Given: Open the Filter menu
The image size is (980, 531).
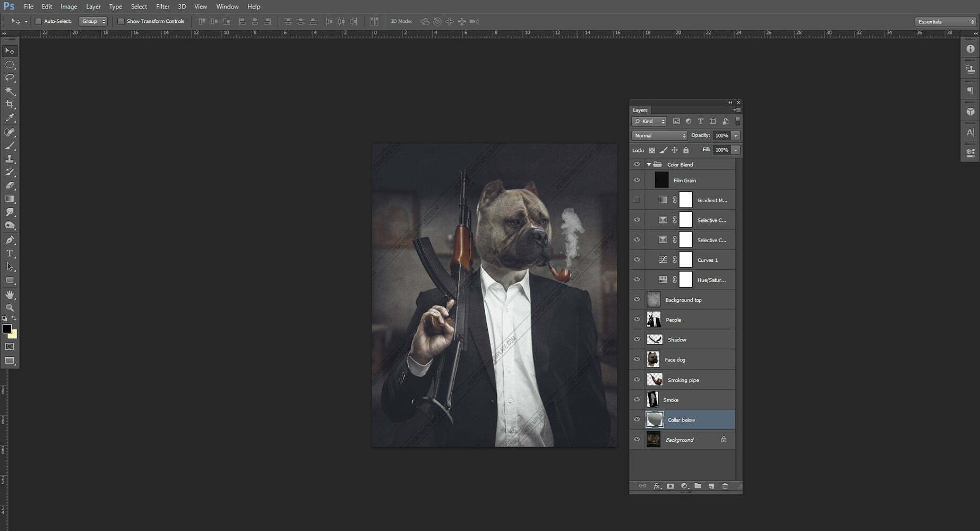Looking at the screenshot, I should [162, 6].
